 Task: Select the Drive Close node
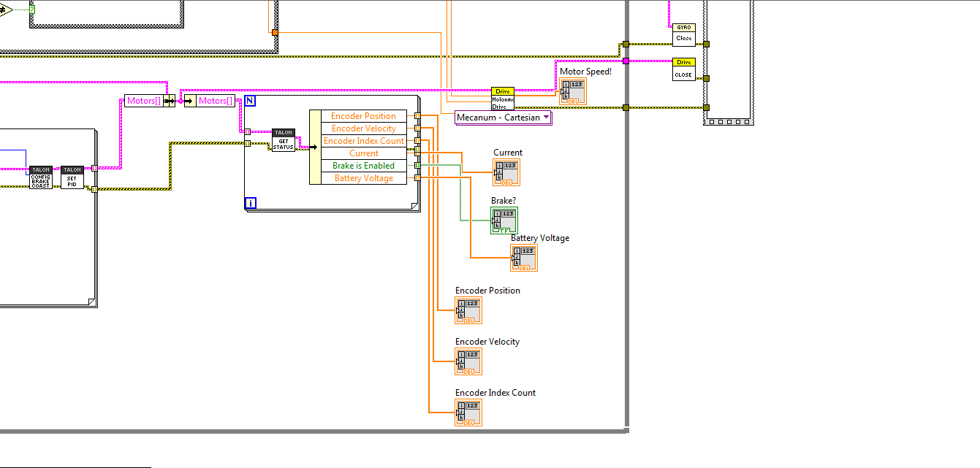coord(683,67)
